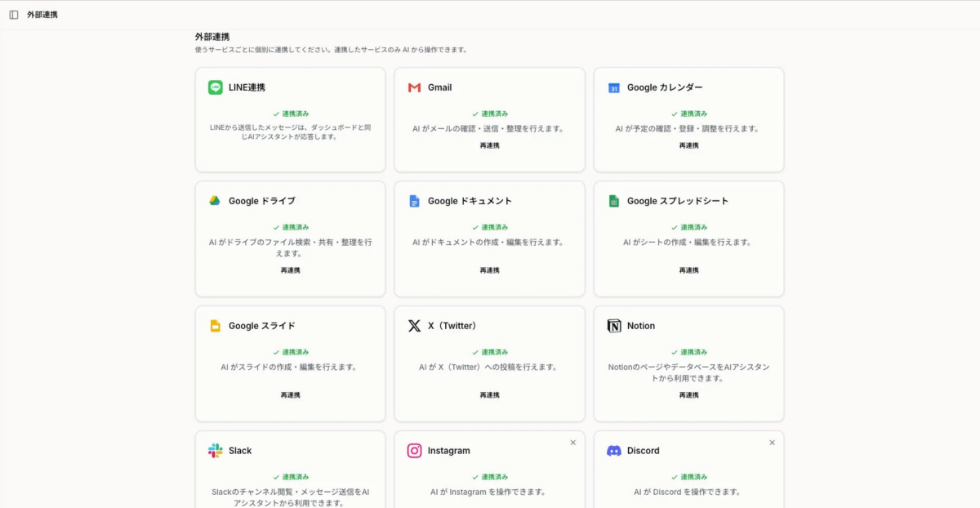Click the Google Docs icon

(x=414, y=201)
